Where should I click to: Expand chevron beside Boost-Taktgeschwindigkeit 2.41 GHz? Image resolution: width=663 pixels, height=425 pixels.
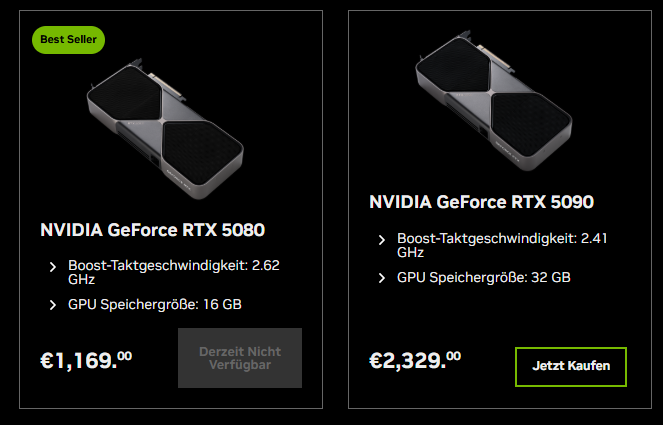[382, 240]
